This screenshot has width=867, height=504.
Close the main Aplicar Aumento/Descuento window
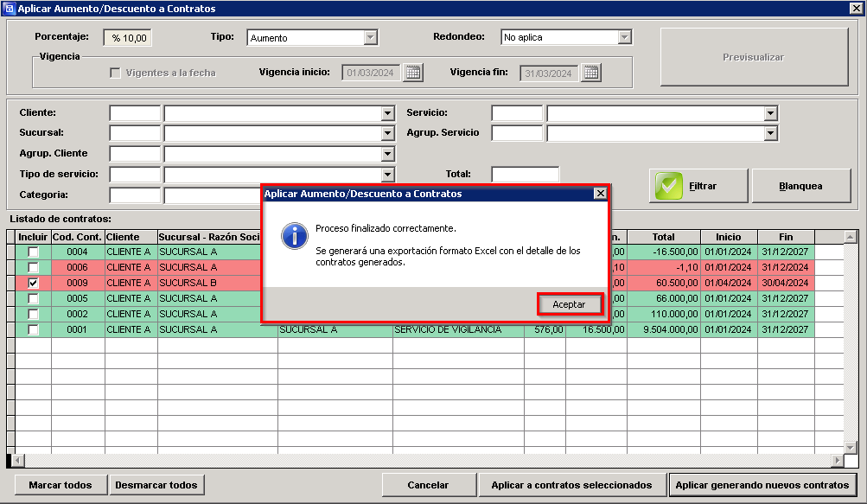click(x=856, y=9)
